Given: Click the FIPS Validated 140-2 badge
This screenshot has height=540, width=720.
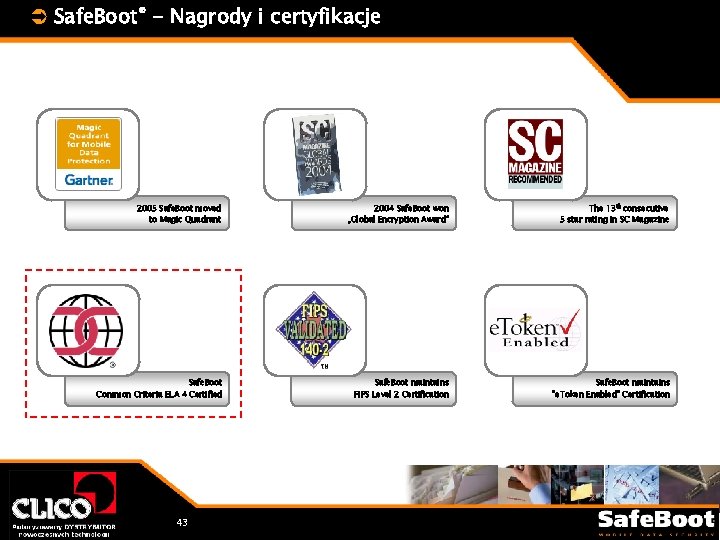Looking at the screenshot, I should coord(314,331).
